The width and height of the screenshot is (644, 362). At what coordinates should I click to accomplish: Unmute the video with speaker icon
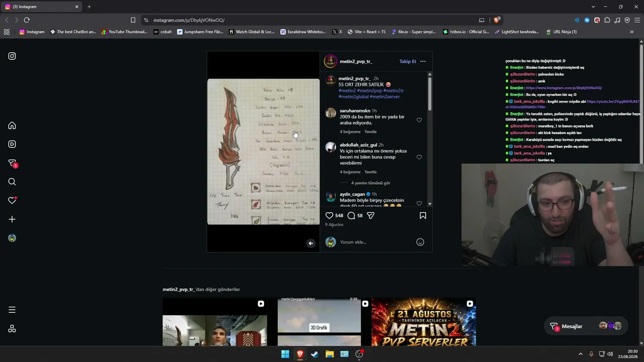(x=311, y=243)
